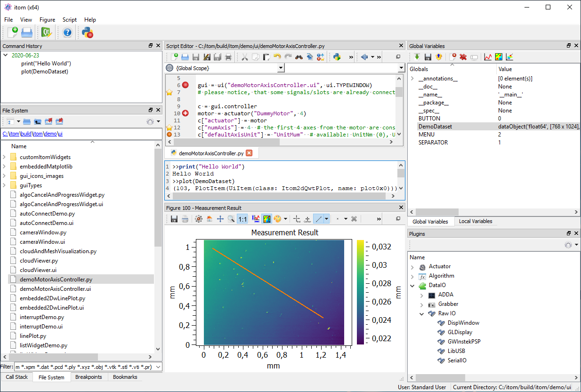Toggle the color bar display button in figure toolbar
Image resolution: width=581 pixels, height=392 pixels.
[x=267, y=219]
